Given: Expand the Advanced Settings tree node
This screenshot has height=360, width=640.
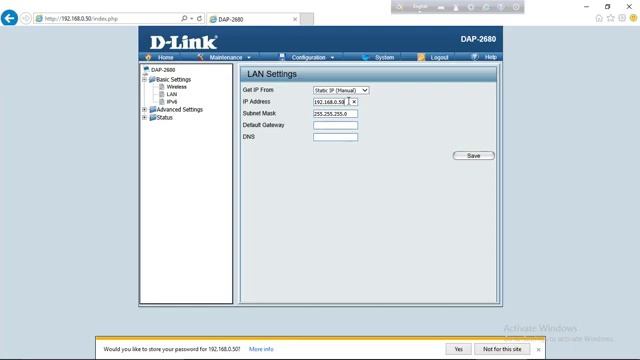Looking at the screenshot, I should click(144, 109).
